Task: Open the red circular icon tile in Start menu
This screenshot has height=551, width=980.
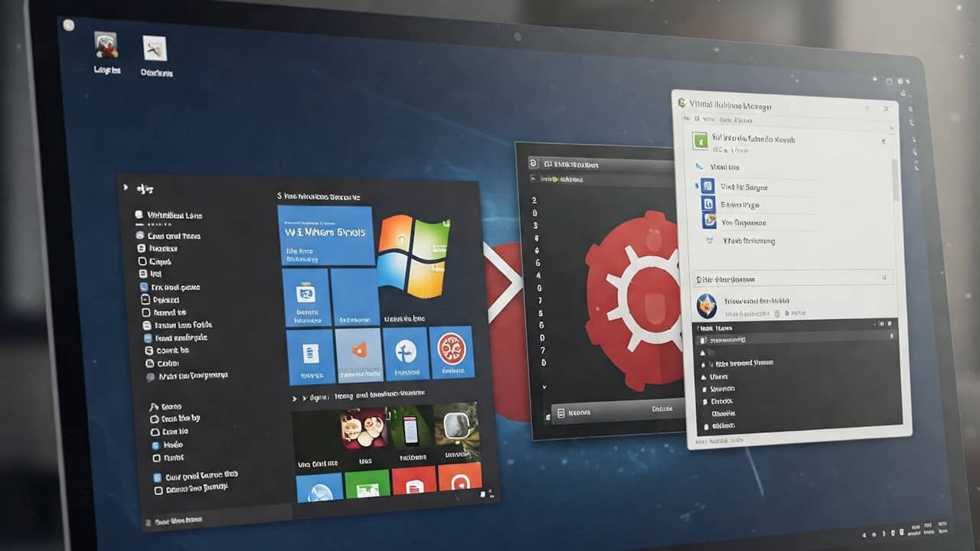Action: pyautogui.click(x=451, y=354)
